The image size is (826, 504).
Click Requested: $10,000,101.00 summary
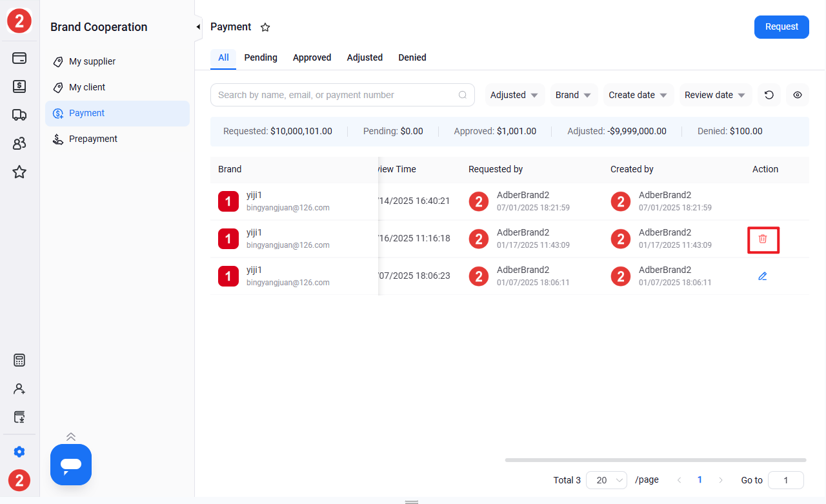[x=277, y=131]
